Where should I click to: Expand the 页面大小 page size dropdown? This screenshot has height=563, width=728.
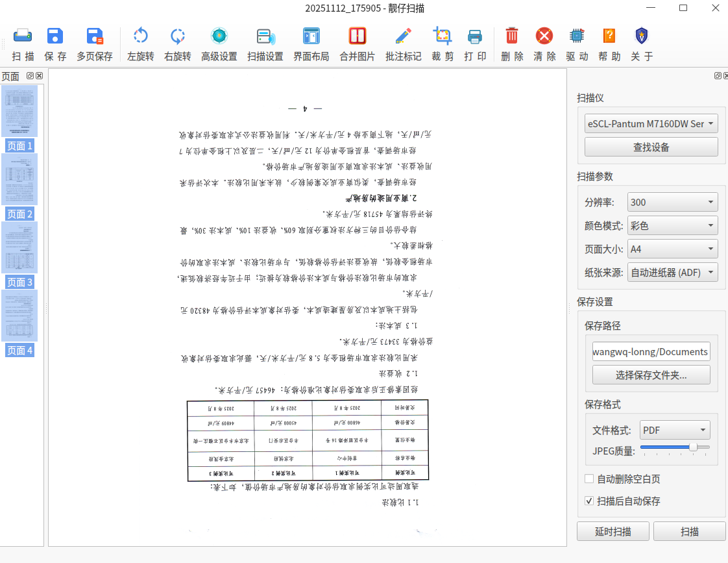click(x=672, y=249)
